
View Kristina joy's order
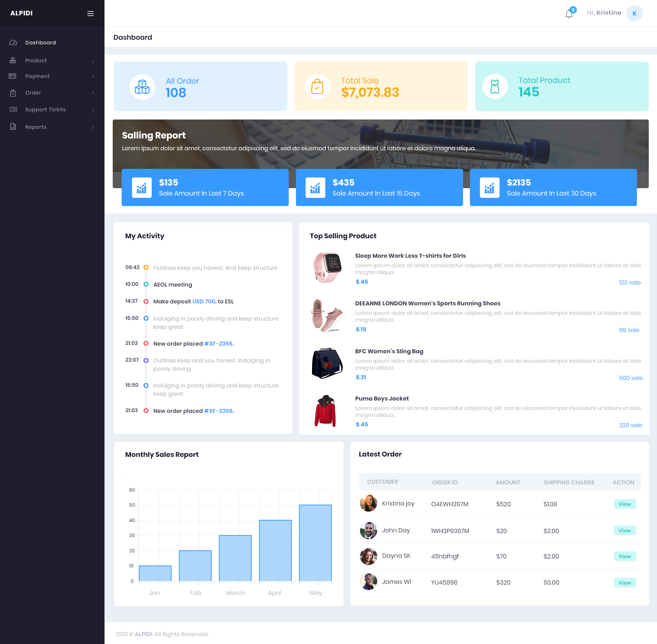click(624, 504)
